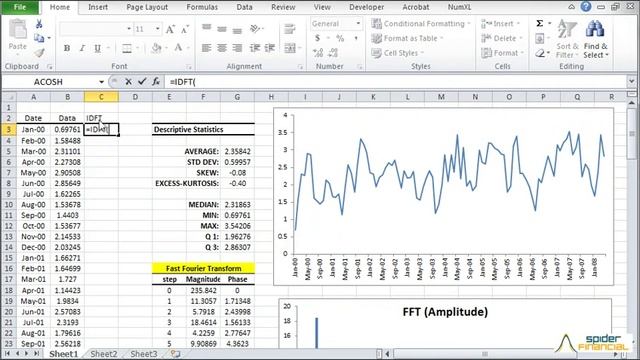
Task: Click Format cells button
Action: pyautogui.click(x=502, y=53)
